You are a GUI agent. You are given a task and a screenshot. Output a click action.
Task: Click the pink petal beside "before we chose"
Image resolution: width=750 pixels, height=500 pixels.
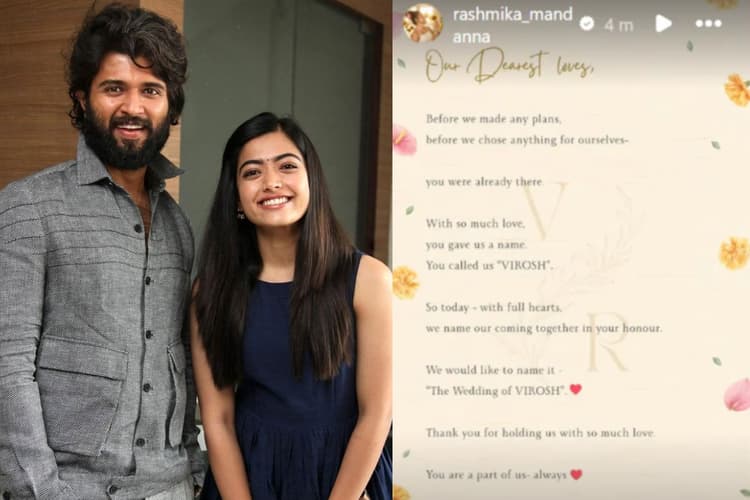[x=405, y=140]
